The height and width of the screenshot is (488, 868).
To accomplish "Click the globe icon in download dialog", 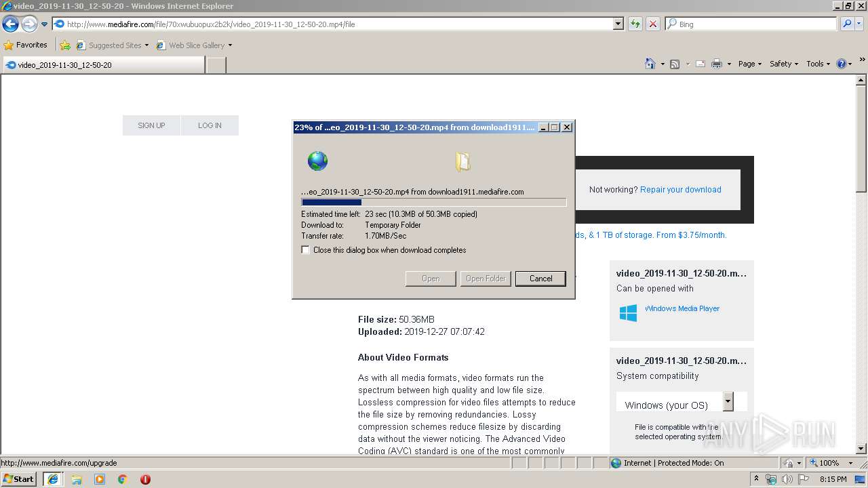I will pos(317,161).
